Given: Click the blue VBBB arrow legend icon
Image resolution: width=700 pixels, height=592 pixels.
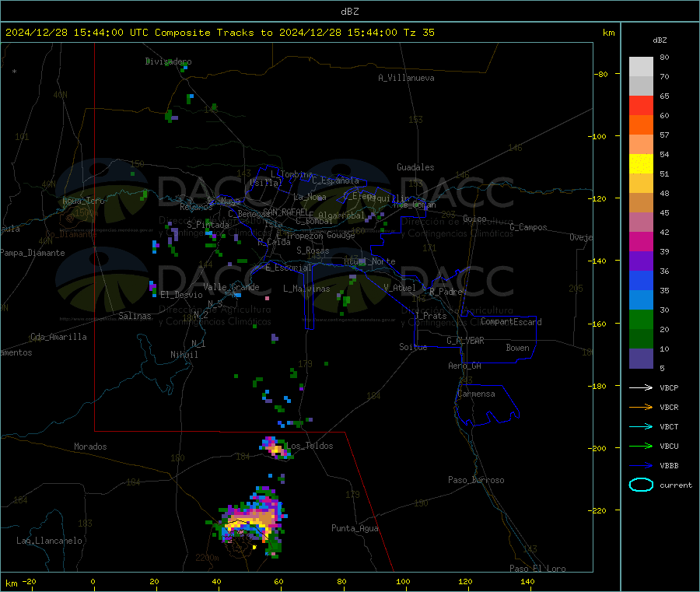Looking at the screenshot, I should (x=641, y=466).
